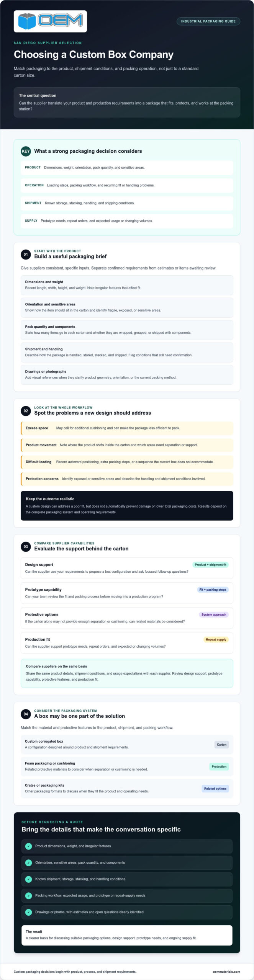This screenshot has height=980, width=254.
Task: Select the Repeat supply tag
Action: tap(216, 639)
